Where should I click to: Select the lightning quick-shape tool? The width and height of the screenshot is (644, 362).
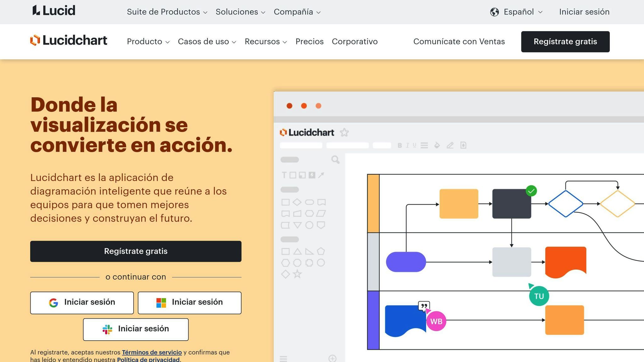(x=312, y=175)
